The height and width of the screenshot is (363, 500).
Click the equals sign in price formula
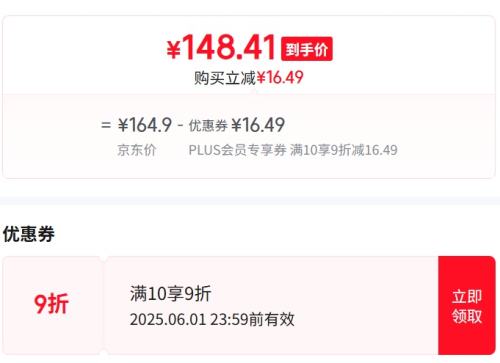[106, 126]
